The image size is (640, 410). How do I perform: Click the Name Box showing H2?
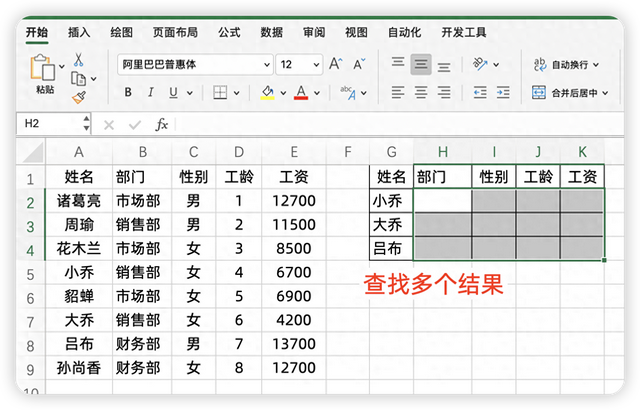coord(49,123)
